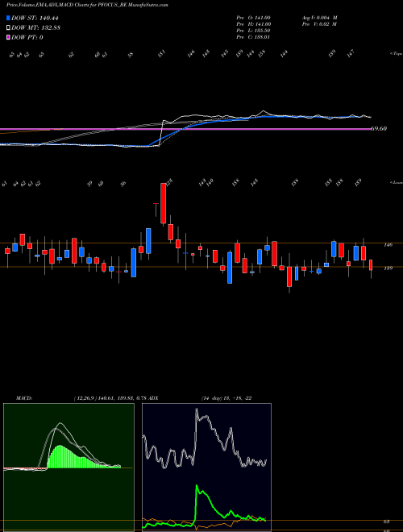The width and height of the screenshot is (403, 532).
Task: Click the MACD panel heading label
Action: pyautogui.click(x=24, y=398)
